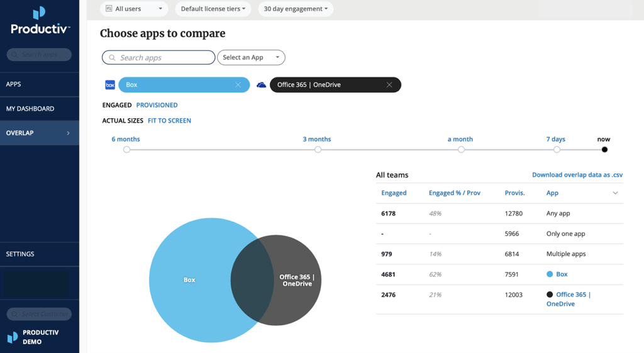Open Office 365 OneDrive link in table

(569, 299)
